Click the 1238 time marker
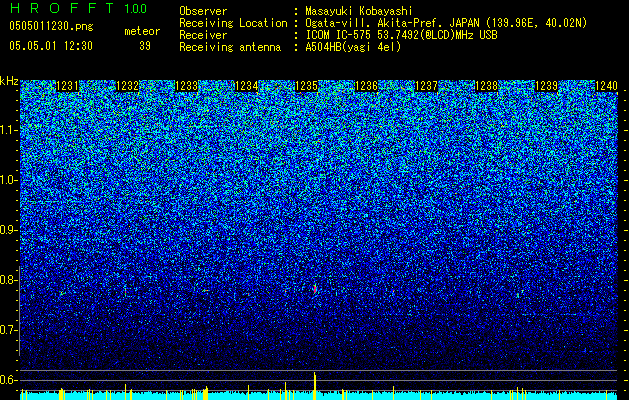Viewport: 629px width, 400px height. tap(486, 86)
